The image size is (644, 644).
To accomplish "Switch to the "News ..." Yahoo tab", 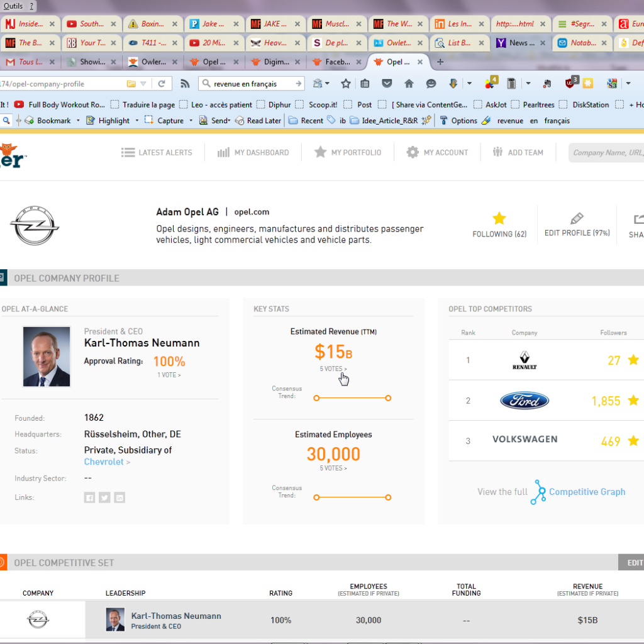I will (521, 43).
